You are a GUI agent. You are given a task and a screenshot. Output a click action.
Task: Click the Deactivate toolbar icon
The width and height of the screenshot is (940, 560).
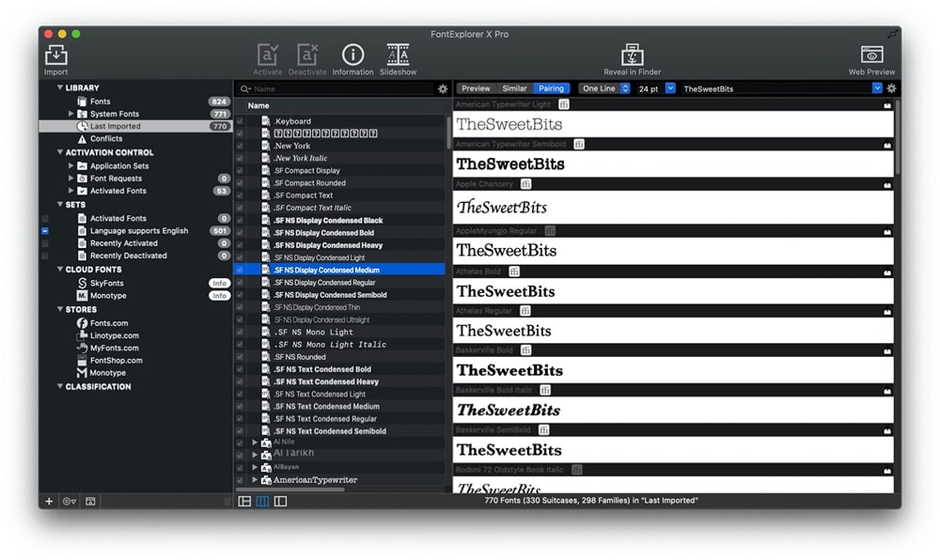tap(307, 55)
